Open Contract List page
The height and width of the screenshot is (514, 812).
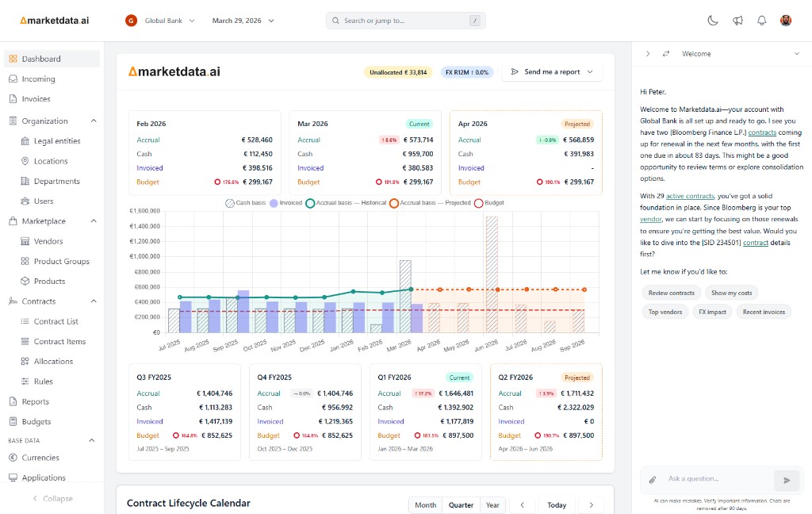pyautogui.click(x=56, y=321)
